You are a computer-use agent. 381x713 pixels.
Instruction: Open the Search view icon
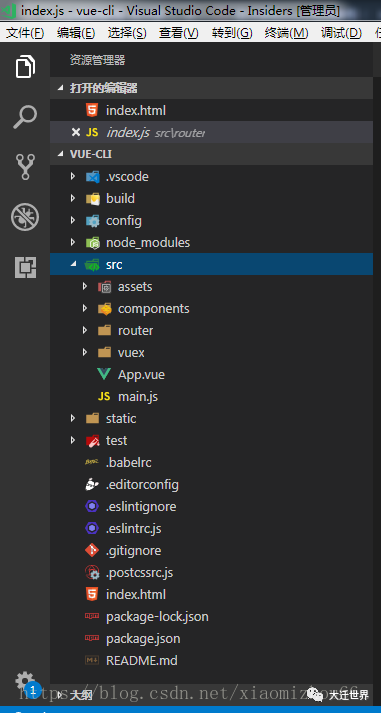click(25, 117)
